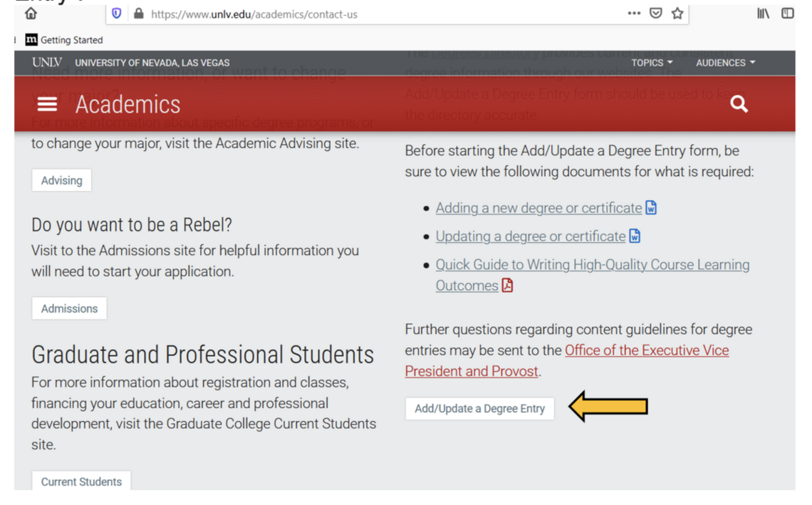The height and width of the screenshot is (505, 812).
Task: Toggle tracking protection via the shield icon
Action: (x=115, y=14)
